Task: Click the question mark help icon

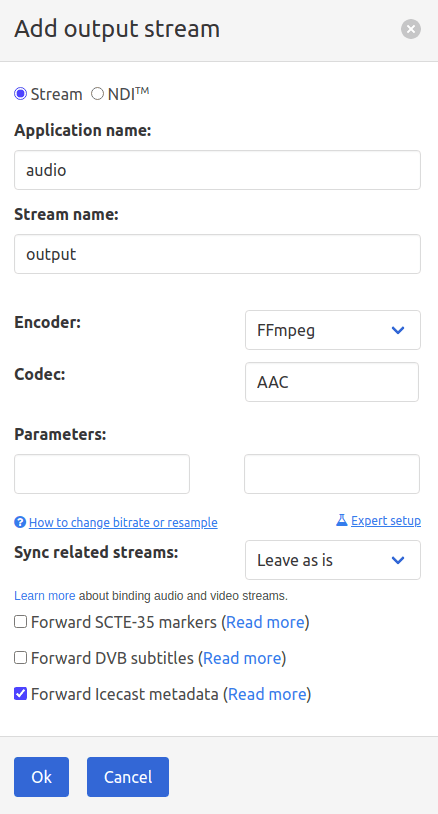Action: 20,522
